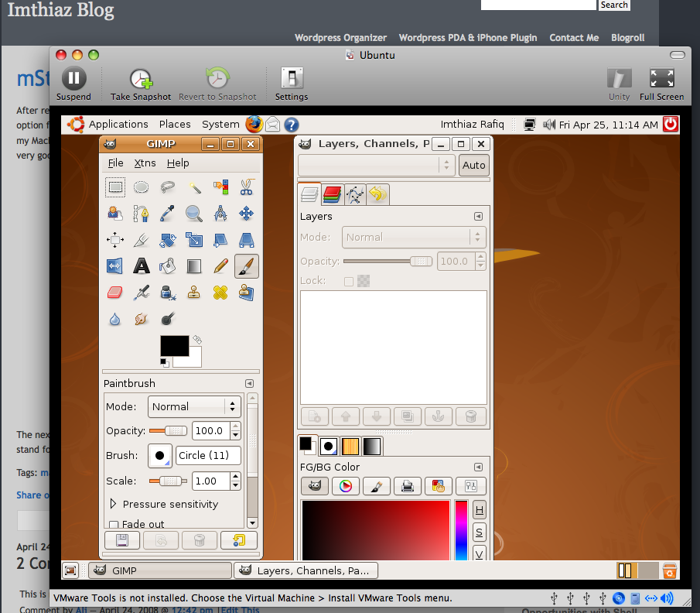Open the Layers Mode dropdown
The image size is (700, 613).
click(413, 238)
